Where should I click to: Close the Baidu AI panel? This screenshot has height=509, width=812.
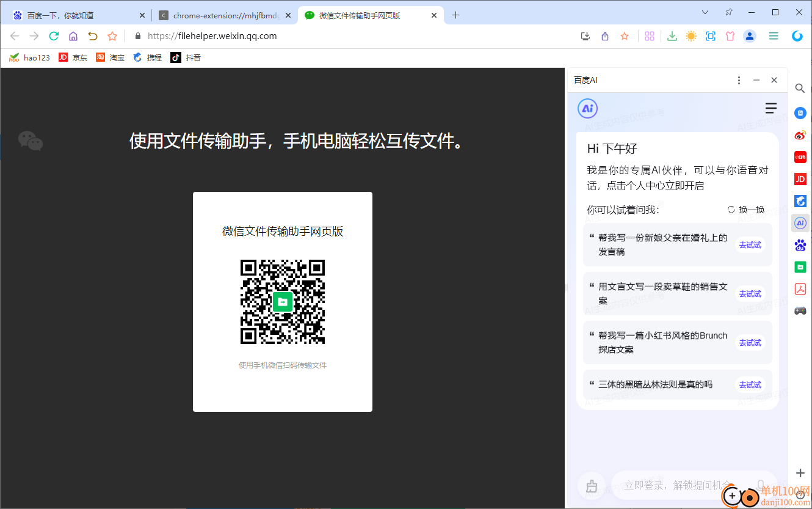pyautogui.click(x=774, y=80)
